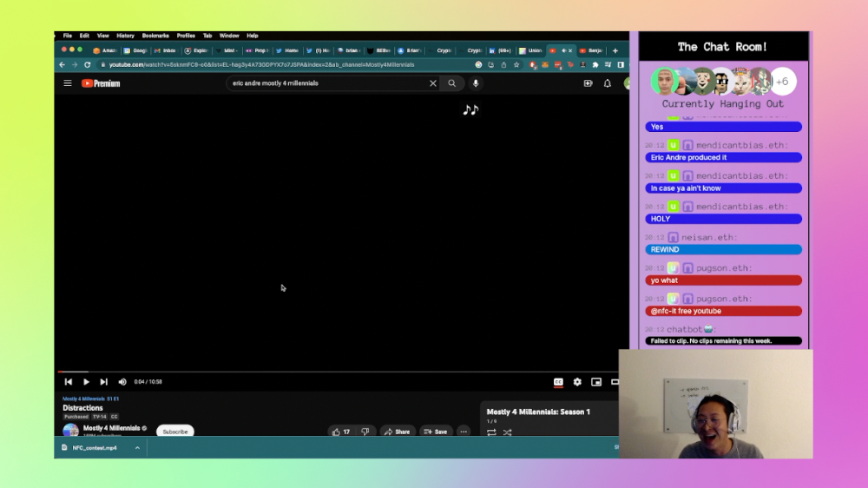Open YouTube notifications bell
Screen dimensions: 868x488
pyautogui.click(x=608, y=83)
